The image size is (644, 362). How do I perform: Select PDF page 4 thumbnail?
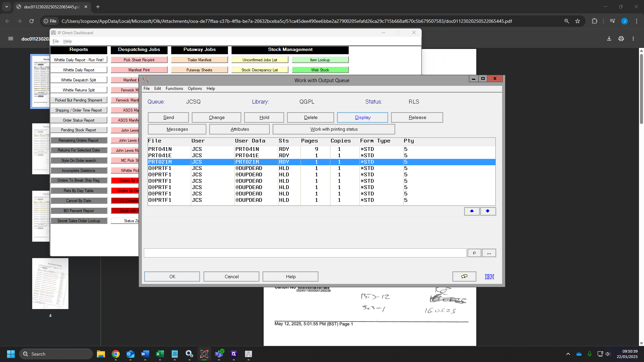click(x=50, y=284)
